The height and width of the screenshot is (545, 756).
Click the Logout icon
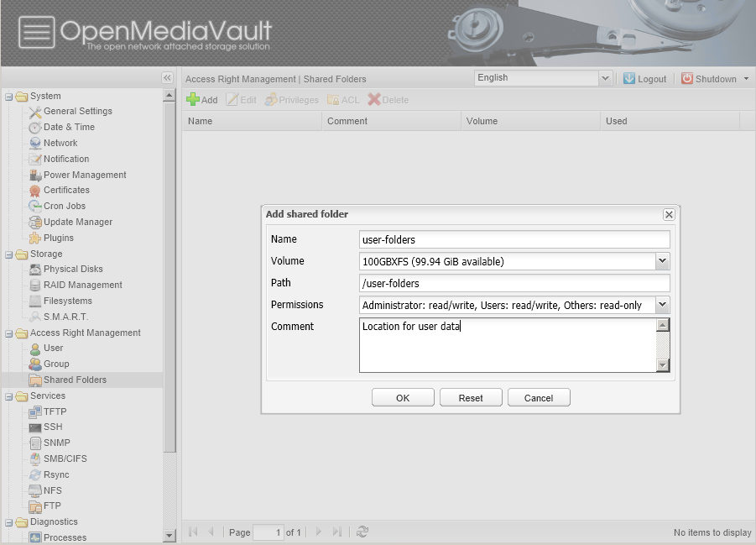(629, 78)
